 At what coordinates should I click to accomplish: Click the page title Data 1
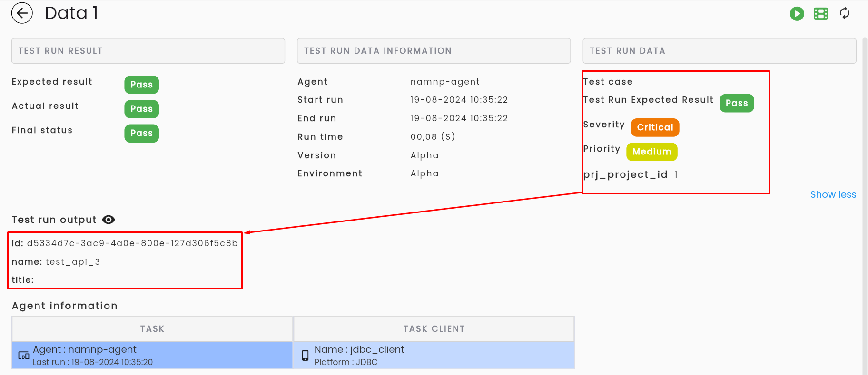tap(71, 13)
